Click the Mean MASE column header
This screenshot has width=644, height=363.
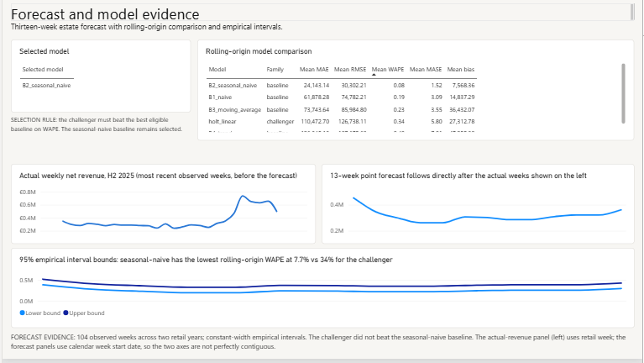click(426, 70)
